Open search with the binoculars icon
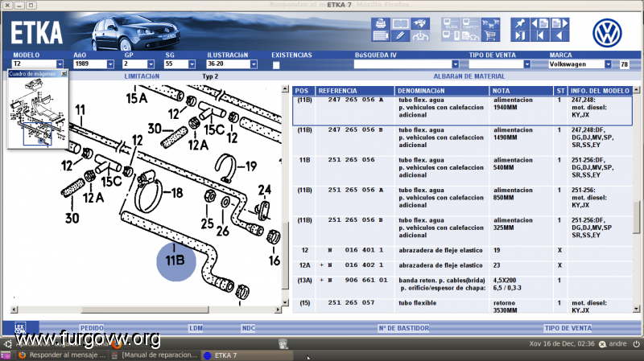The height and width of the screenshot is (361, 644). pyautogui.click(x=419, y=23)
